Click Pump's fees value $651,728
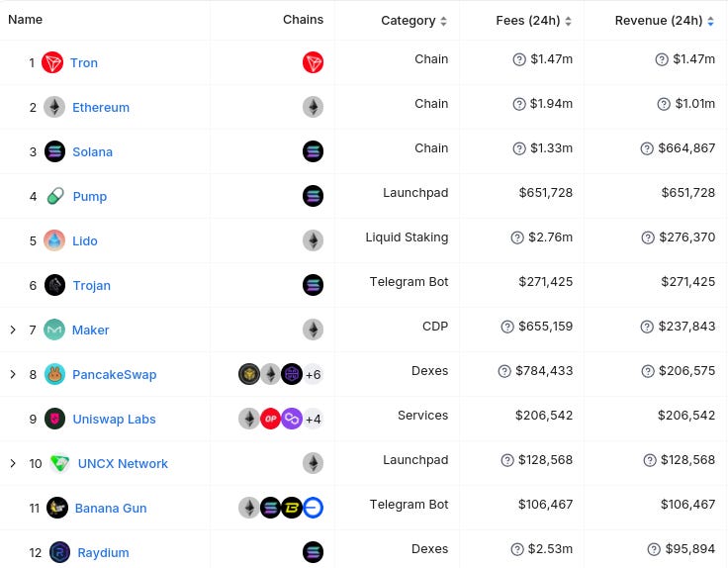 [546, 193]
